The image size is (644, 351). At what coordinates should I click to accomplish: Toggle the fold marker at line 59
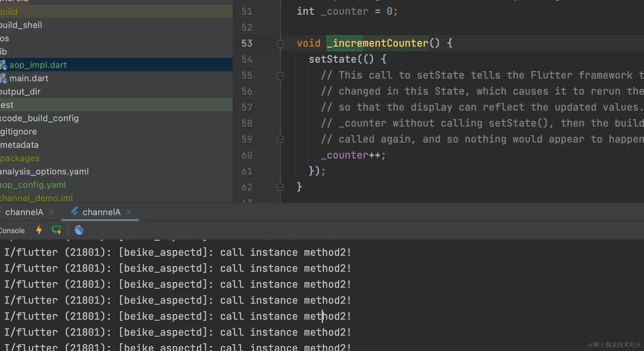coord(280,140)
